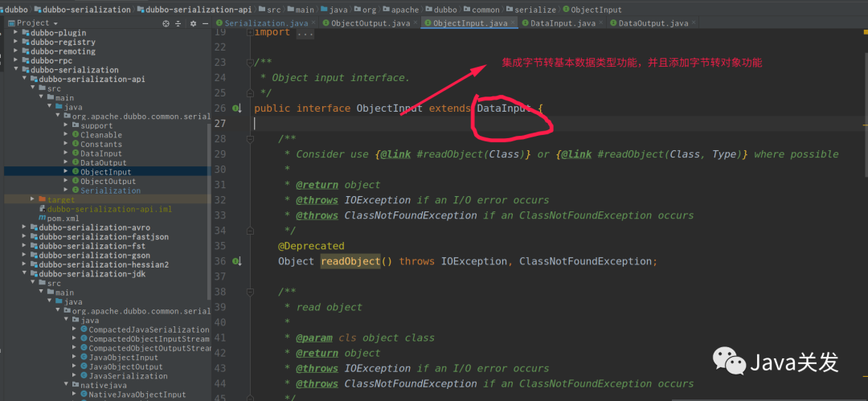Click the highlighted readObject method name
This screenshot has width=868, height=401.
[x=350, y=261]
